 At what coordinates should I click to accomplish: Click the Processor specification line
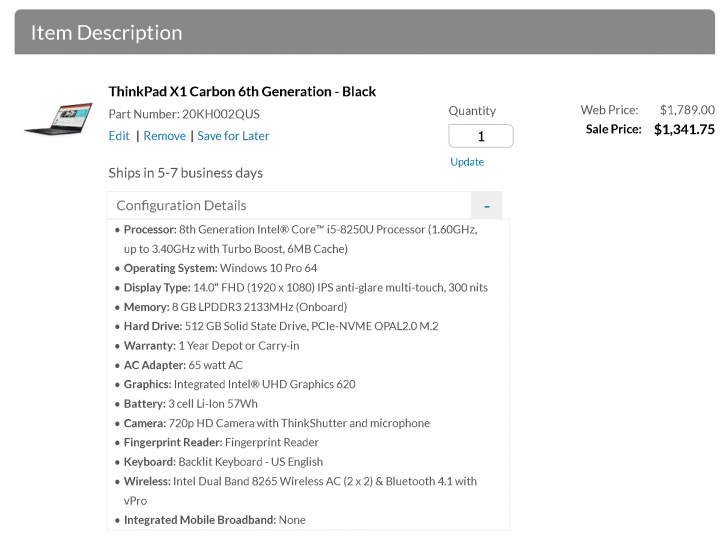click(x=300, y=239)
